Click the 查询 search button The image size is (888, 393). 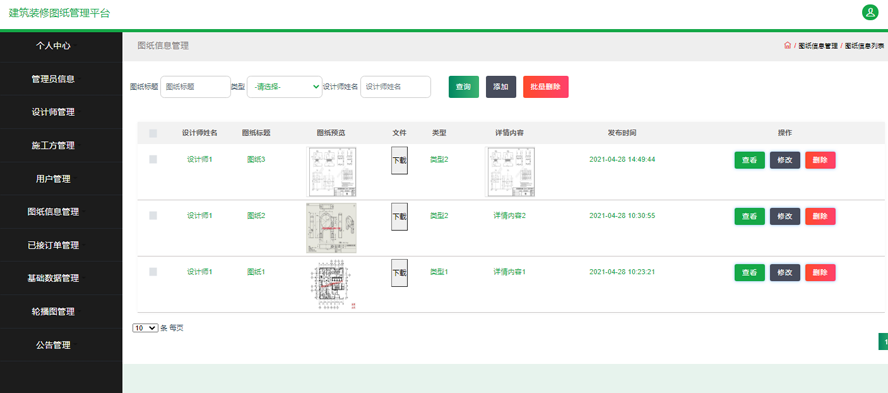[463, 87]
